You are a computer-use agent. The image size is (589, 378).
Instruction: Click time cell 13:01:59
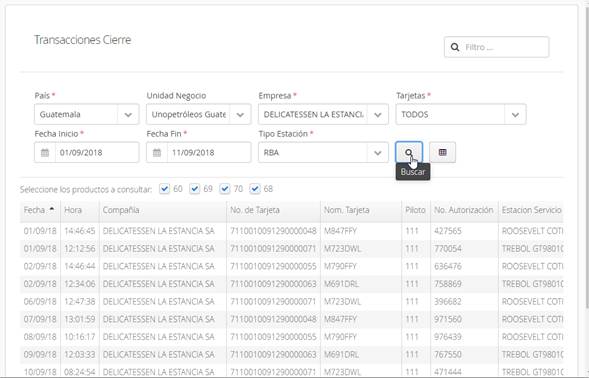pos(80,319)
